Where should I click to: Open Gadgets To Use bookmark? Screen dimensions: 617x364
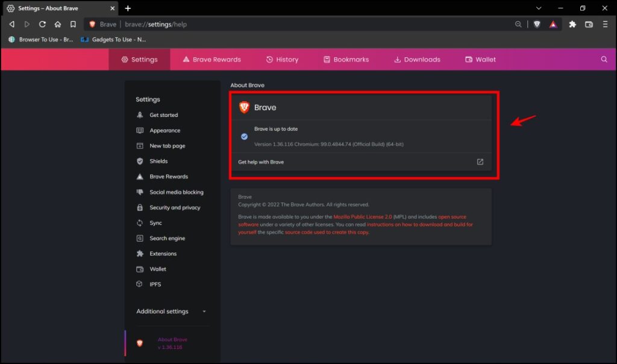113,39
